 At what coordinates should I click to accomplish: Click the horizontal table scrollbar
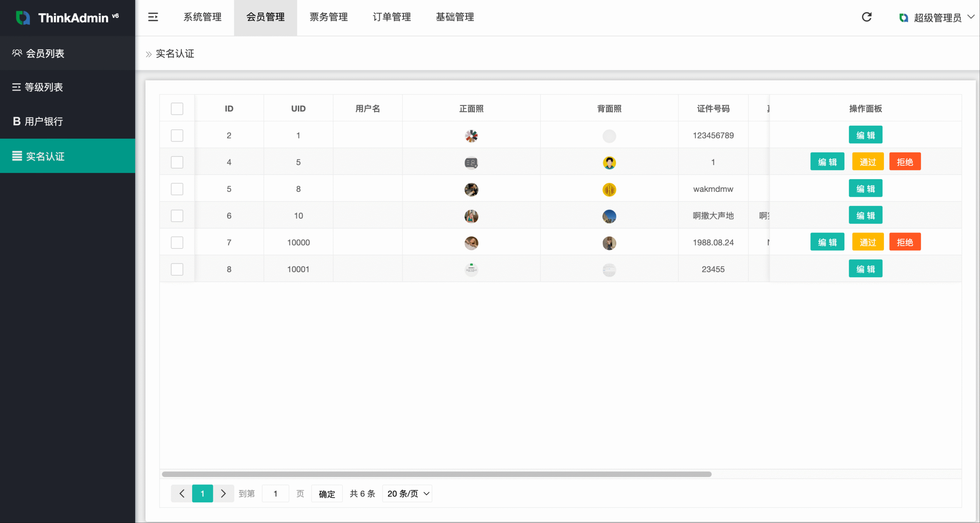click(436, 474)
